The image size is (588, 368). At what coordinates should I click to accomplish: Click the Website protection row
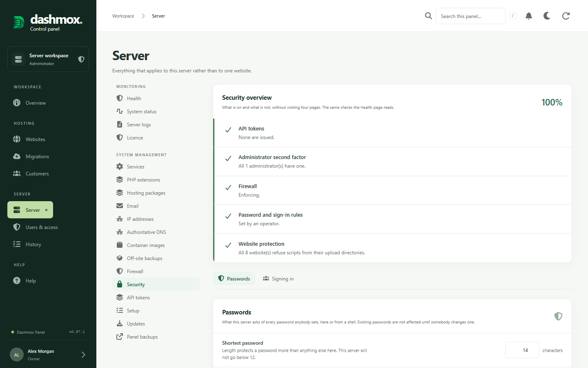click(x=392, y=248)
